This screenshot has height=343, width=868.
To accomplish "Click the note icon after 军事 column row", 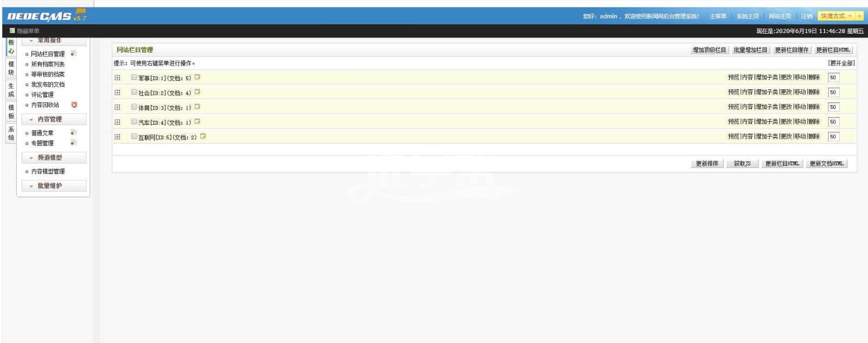I will tap(197, 77).
